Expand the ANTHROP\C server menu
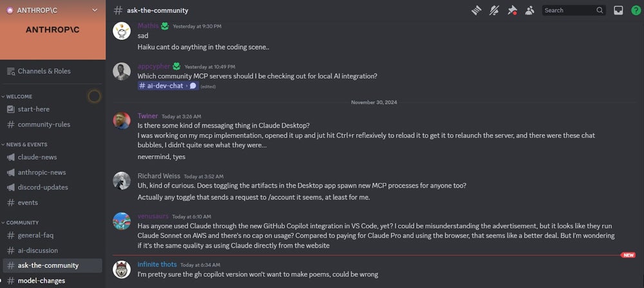The image size is (644, 288). coord(95,10)
